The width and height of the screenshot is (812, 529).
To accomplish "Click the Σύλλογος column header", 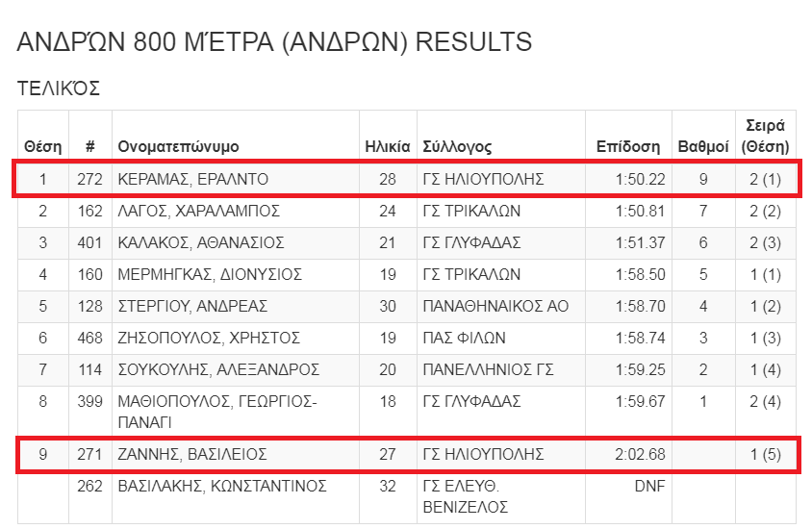I will pyautogui.click(x=457, y=146).
